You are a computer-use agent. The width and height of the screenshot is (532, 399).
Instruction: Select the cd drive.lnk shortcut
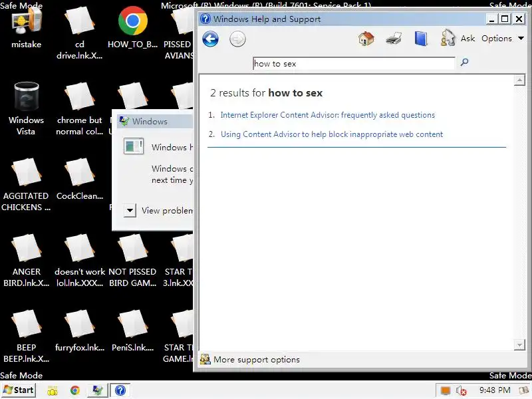(79, 33)
